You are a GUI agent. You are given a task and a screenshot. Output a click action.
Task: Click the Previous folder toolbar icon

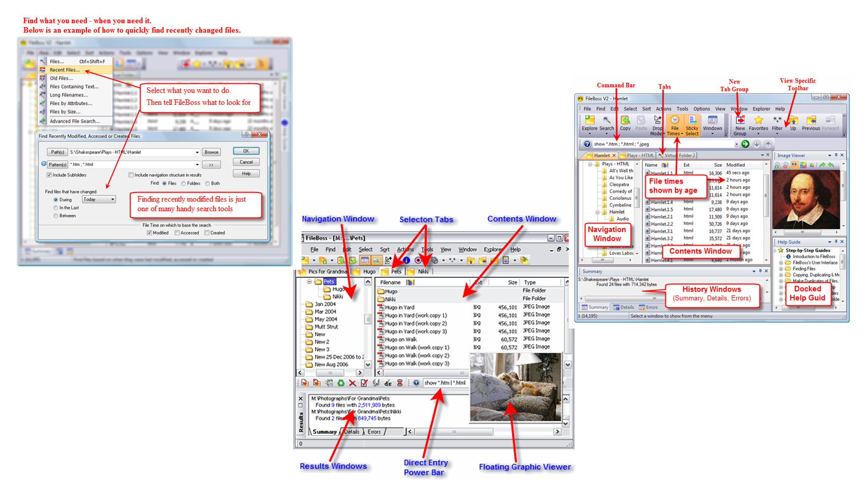811,120
